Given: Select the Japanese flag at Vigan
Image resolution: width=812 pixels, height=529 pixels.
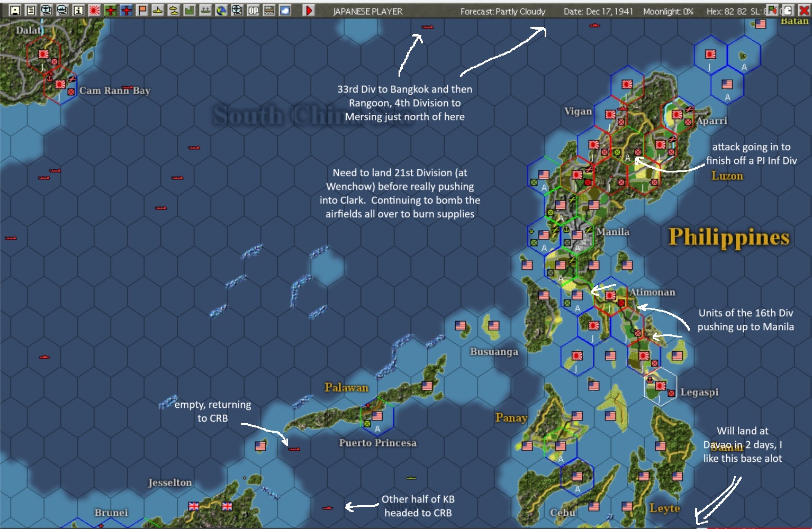Looking at the screenshot, I should click(610, 114).
